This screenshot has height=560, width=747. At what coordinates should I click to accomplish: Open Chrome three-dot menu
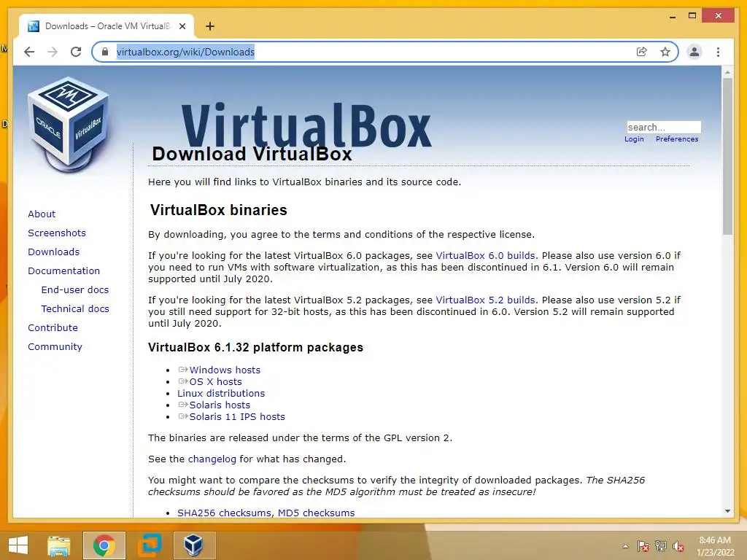click(x=718, y=52)
